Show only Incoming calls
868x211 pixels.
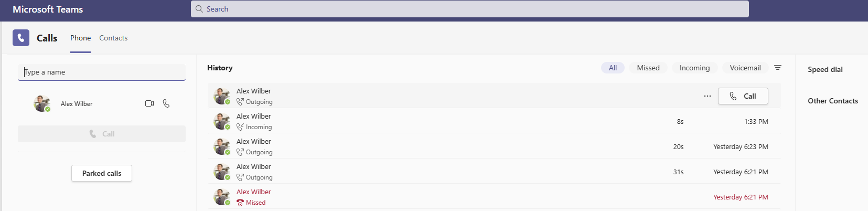click(694, 68)
